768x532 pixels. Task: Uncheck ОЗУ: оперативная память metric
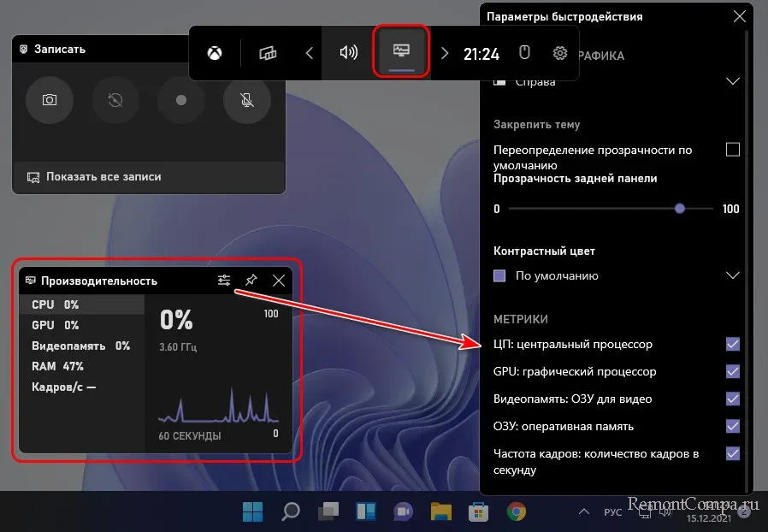(x=733, y=426)
